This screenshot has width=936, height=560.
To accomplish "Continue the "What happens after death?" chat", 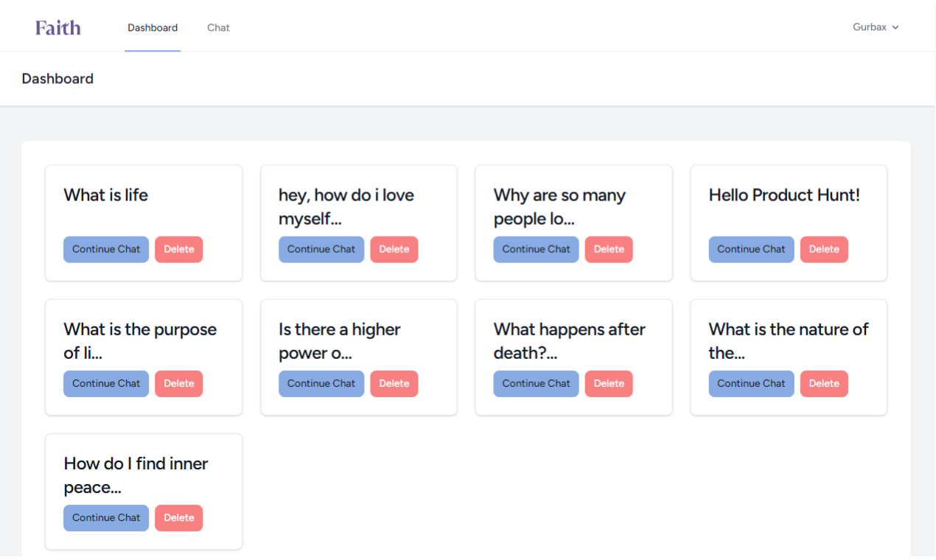I will pyautogui.click(x=536, y=383).
